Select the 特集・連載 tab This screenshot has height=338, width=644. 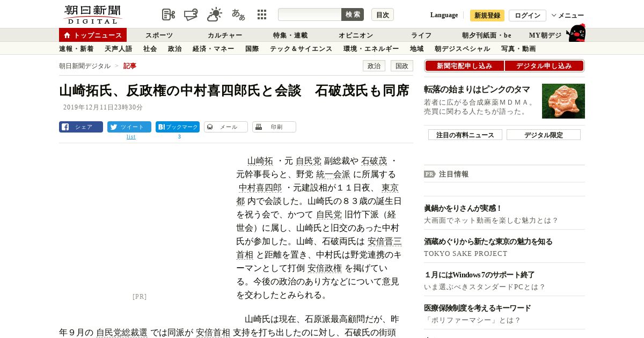click(x=290, y=35)
